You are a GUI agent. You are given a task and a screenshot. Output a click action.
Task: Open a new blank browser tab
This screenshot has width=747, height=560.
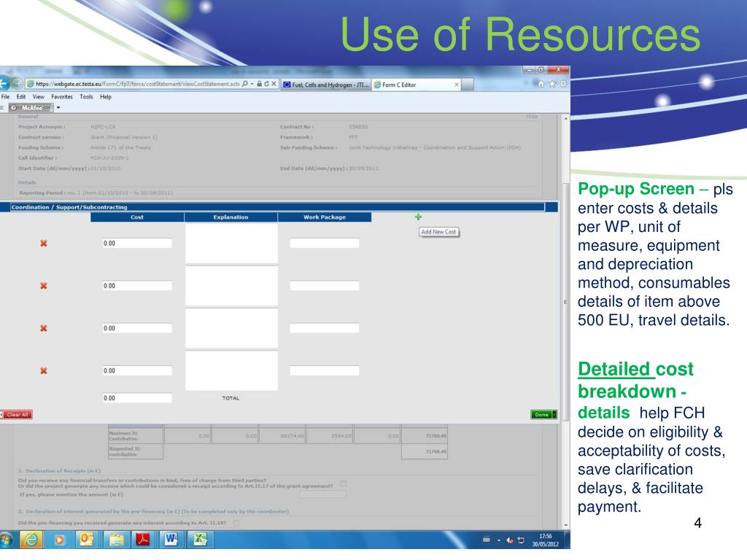(468, 85)
